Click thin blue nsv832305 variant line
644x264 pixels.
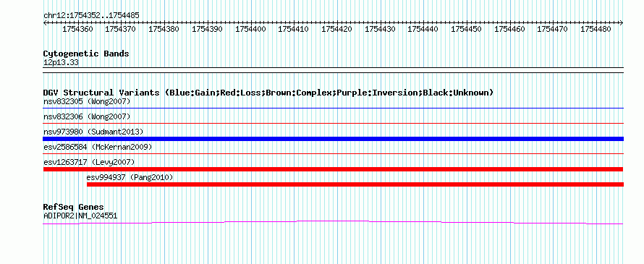coord(333,108)
